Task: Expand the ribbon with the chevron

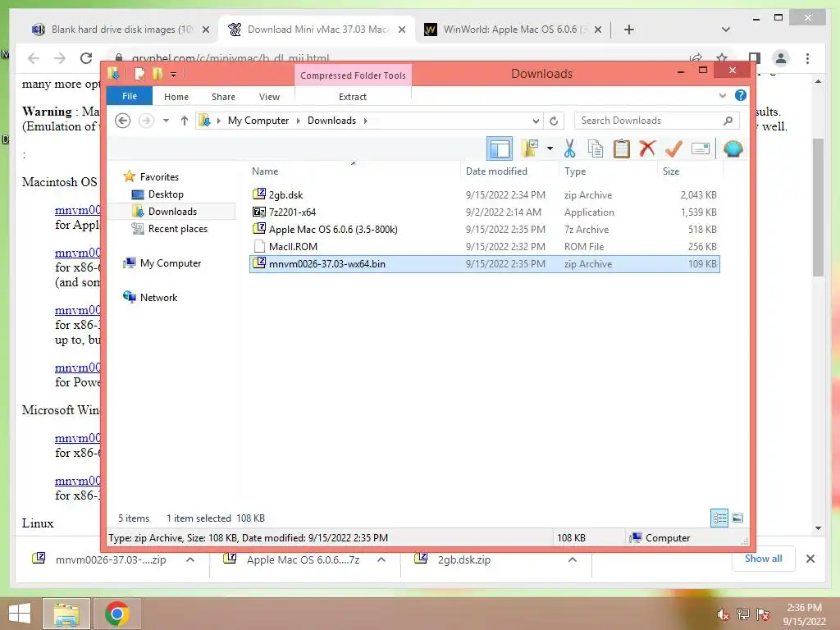Action: 722,95
